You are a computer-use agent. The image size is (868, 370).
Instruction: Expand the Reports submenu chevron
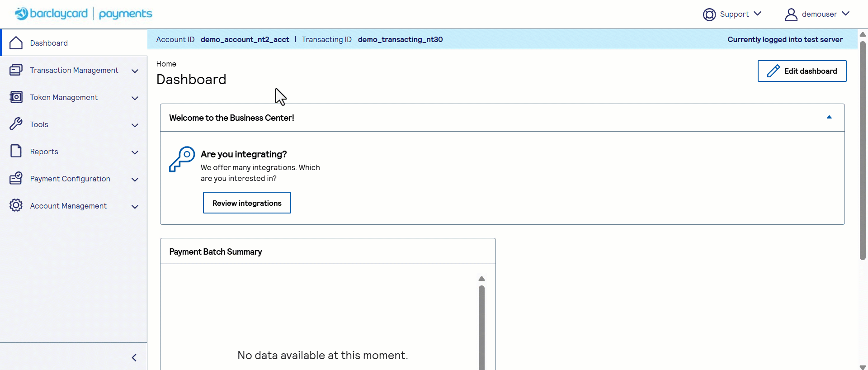click(x=135, y=152)
